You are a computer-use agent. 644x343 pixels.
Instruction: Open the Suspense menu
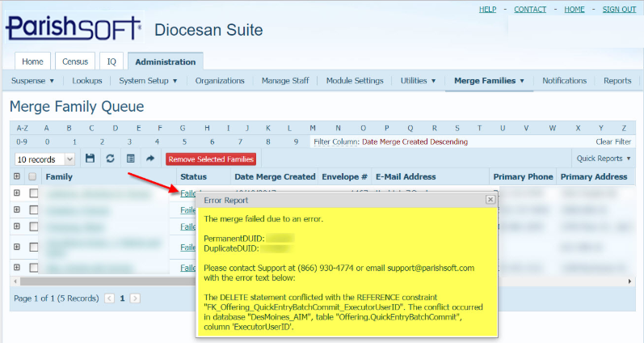[32, 81]
